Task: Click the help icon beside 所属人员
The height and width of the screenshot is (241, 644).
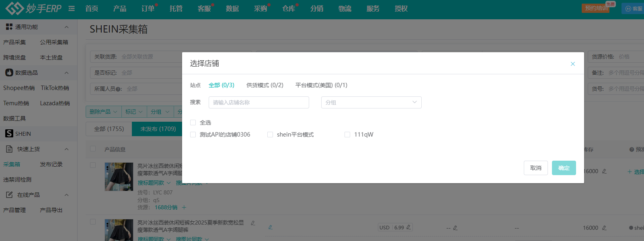Action: (119, 89)
